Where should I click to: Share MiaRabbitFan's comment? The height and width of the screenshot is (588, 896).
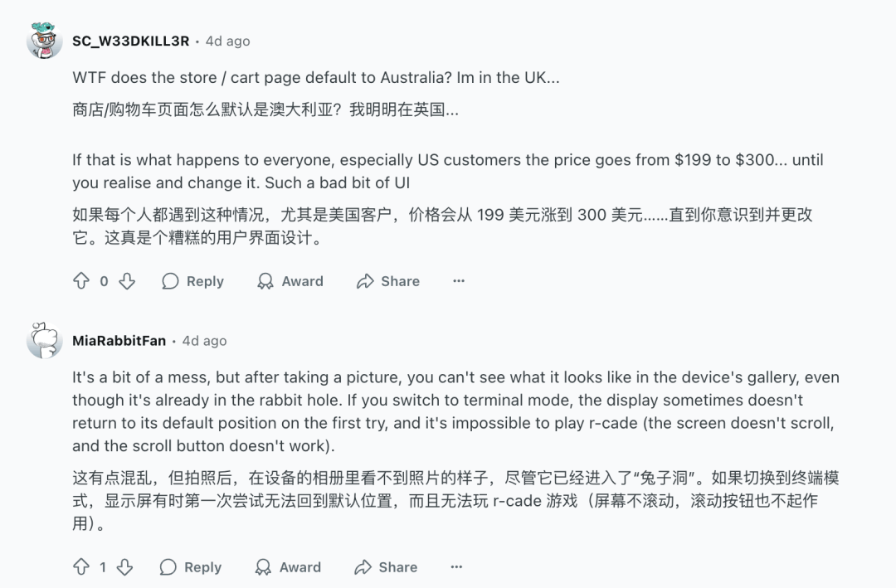pos(386,567)
